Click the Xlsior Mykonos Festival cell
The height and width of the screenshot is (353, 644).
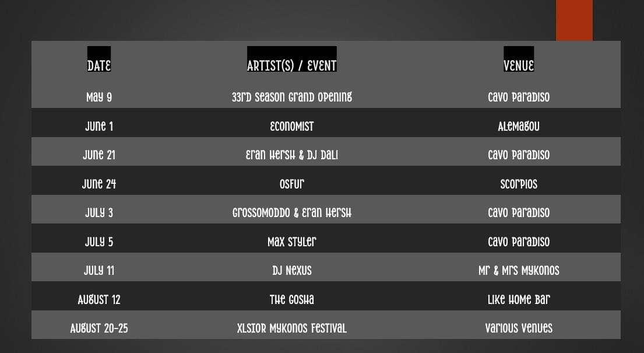coord(291,328)
